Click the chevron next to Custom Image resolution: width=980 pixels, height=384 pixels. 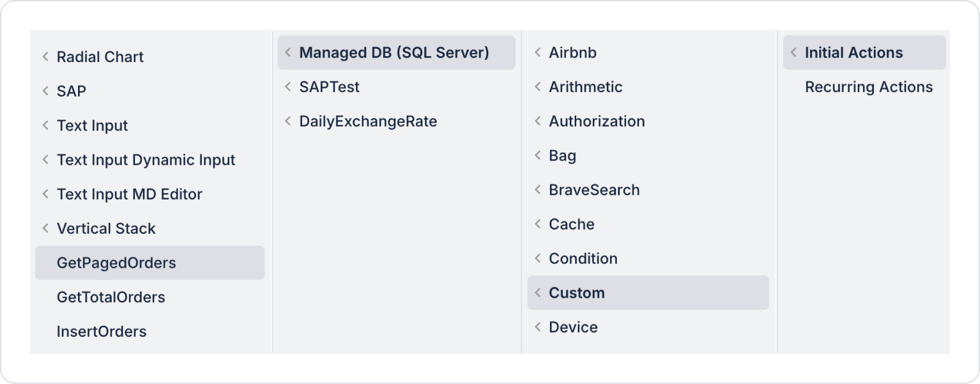(538, 293)
